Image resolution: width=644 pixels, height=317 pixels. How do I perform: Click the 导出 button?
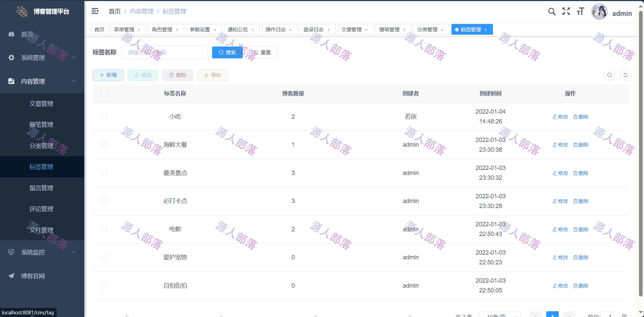(212, 75)
